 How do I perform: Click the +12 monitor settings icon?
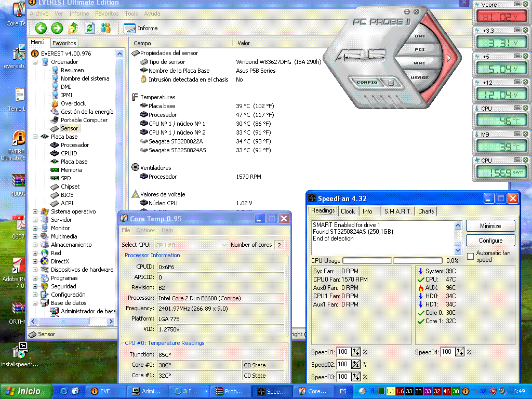(517, 82)
